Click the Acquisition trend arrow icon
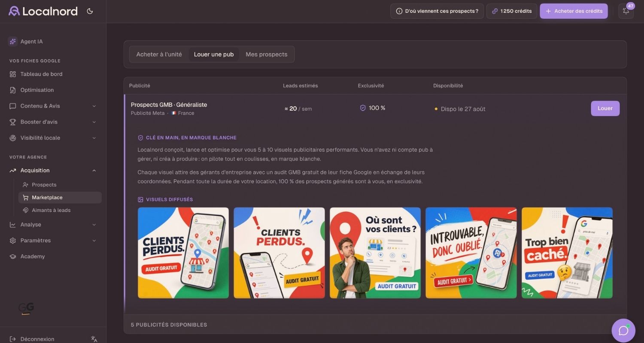 (13, 170)
